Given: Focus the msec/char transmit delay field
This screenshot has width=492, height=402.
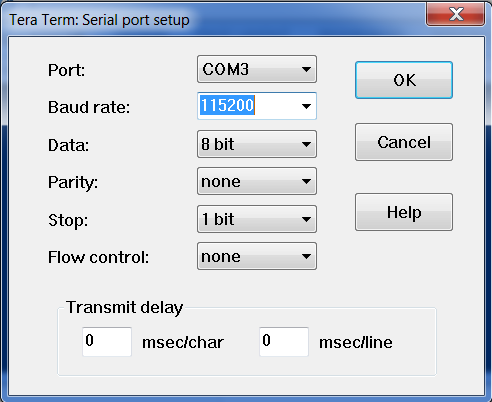Looking at the screenshot, I should [x=107, y=342].
